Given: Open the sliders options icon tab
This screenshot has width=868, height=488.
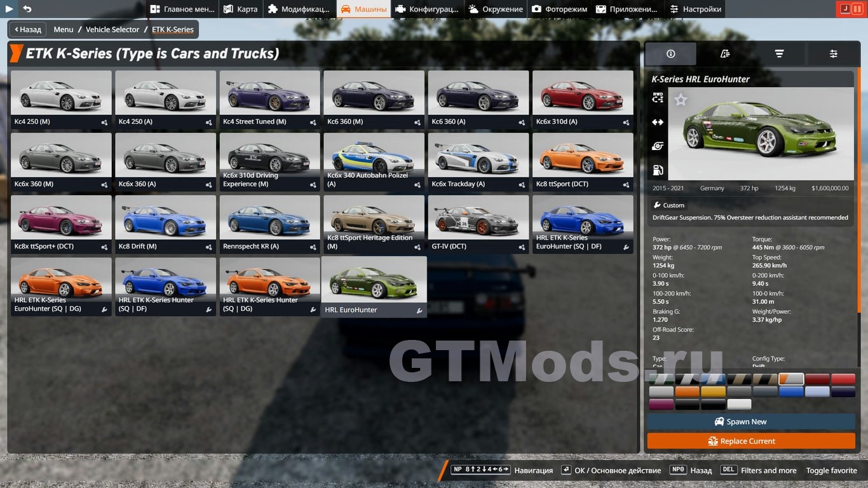Looking at the screenshot, I should click(x=833, y=54).
